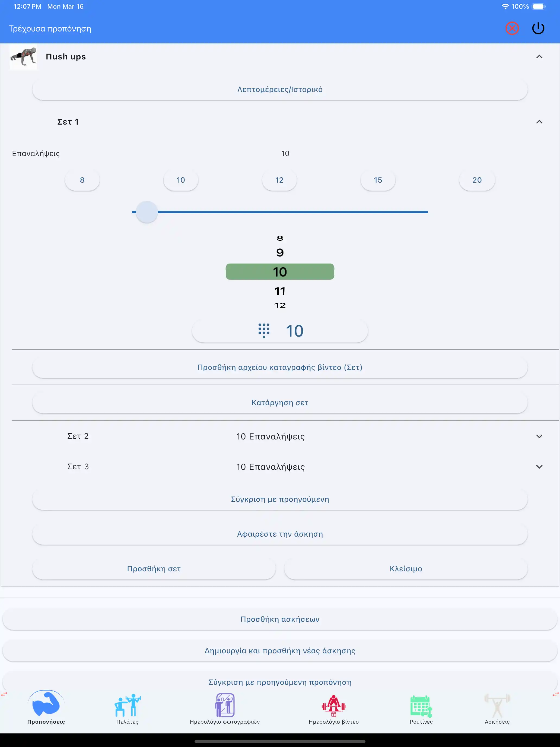
Task: Choose the 15 reps preset chip
Action: click(378, 180)
